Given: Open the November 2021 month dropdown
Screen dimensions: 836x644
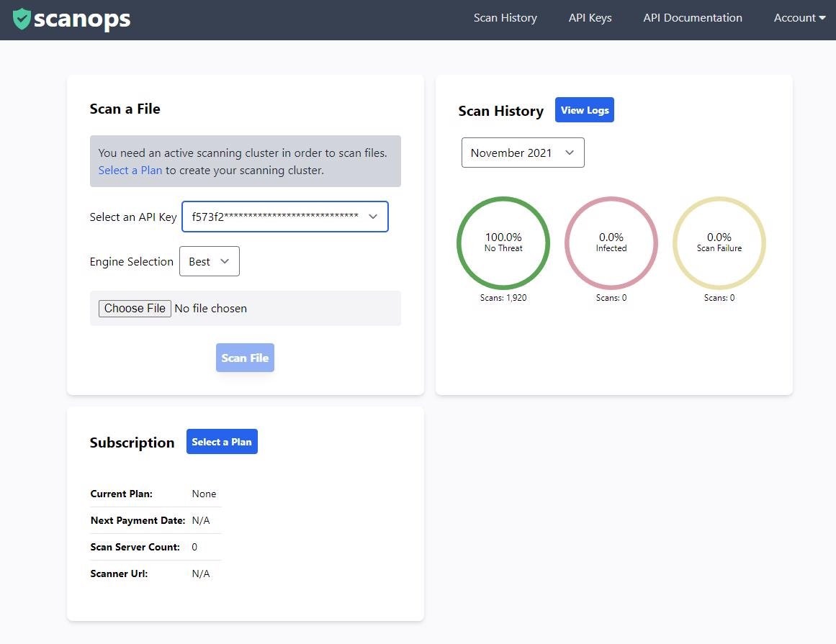Looking at the screenshot, I should point(523,153).
